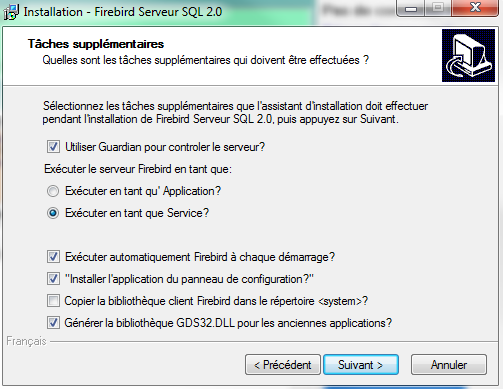Image resolution: width=503 pixels, height=389 pixels.
Task: Uncheck the Guardian server control option
Action: coord(53,147)
